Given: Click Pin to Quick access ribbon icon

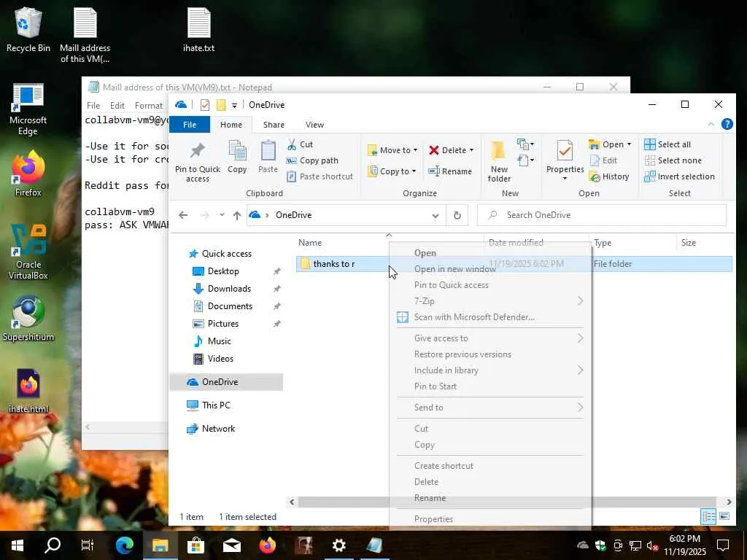Looking at the screenshot, I should coord(197,161).
